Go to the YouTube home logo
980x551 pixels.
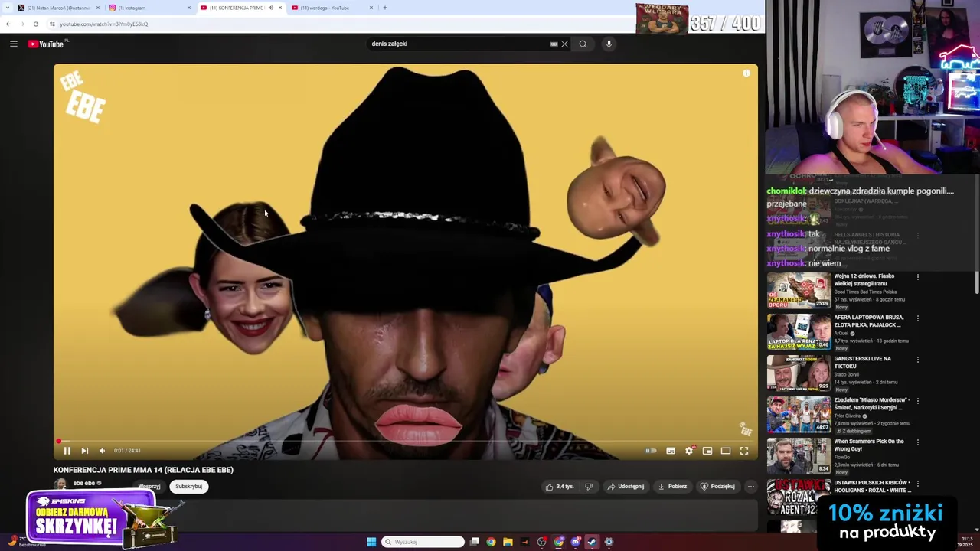click(47, 44)
